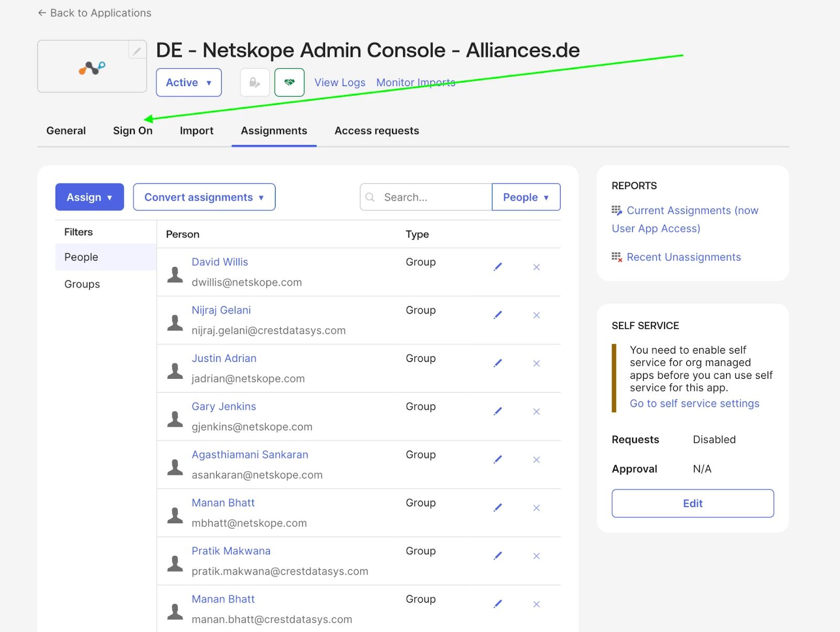Go to self service settings
Viewport: 840px width, 632px height.
tap(695, 403)
